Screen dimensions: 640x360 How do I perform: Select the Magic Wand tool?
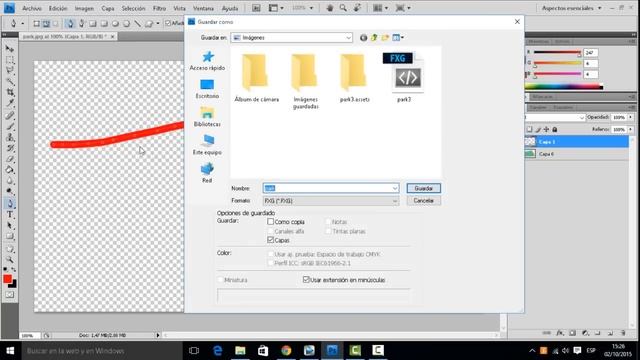pos(10,82)
